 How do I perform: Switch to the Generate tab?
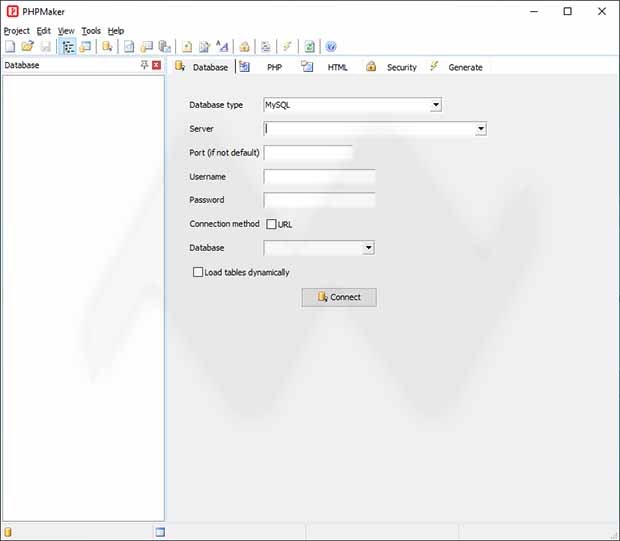(457, 67)
